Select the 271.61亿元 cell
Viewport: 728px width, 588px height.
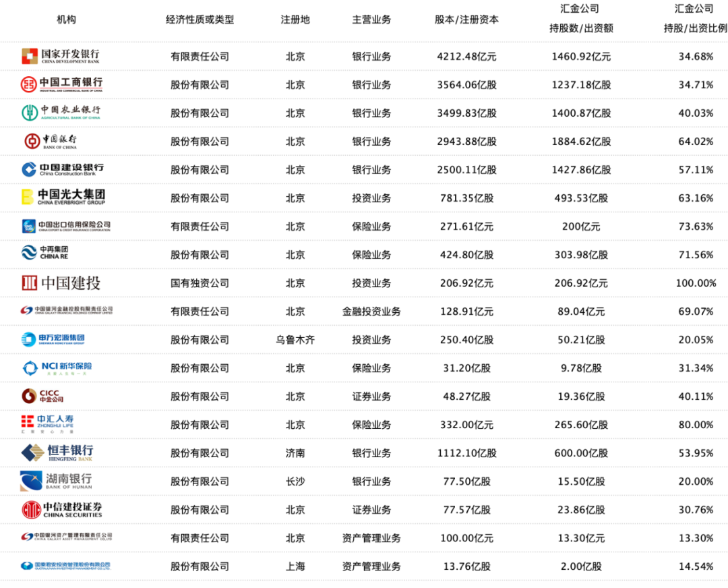point(466,227)
